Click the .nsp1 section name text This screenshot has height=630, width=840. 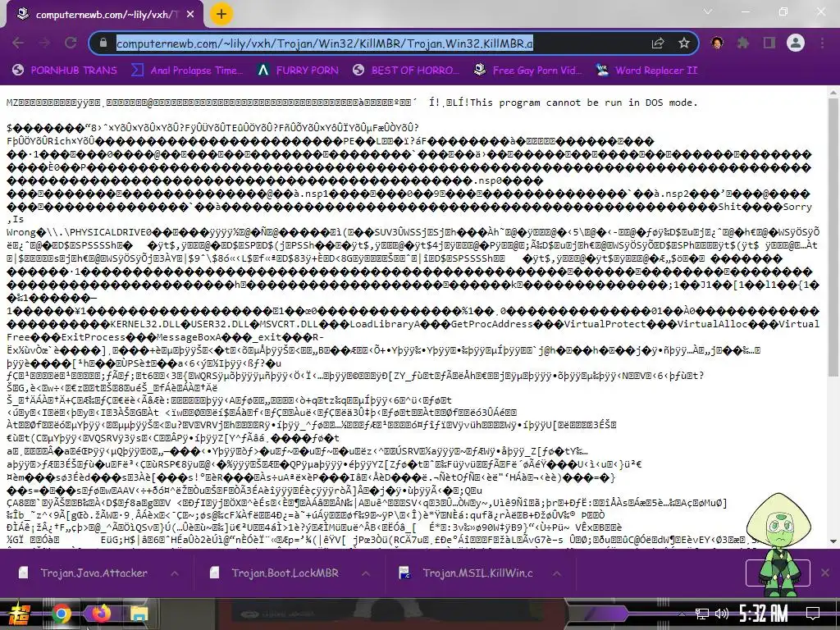coord(314,194)
